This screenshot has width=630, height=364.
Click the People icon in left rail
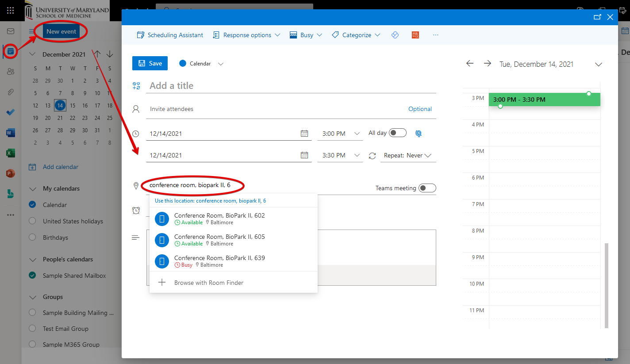click(11, 72)
